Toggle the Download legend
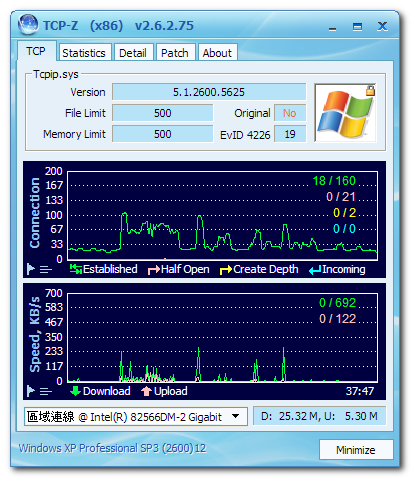The height and width of the screenshot is (478, 411). click(100, 391)
